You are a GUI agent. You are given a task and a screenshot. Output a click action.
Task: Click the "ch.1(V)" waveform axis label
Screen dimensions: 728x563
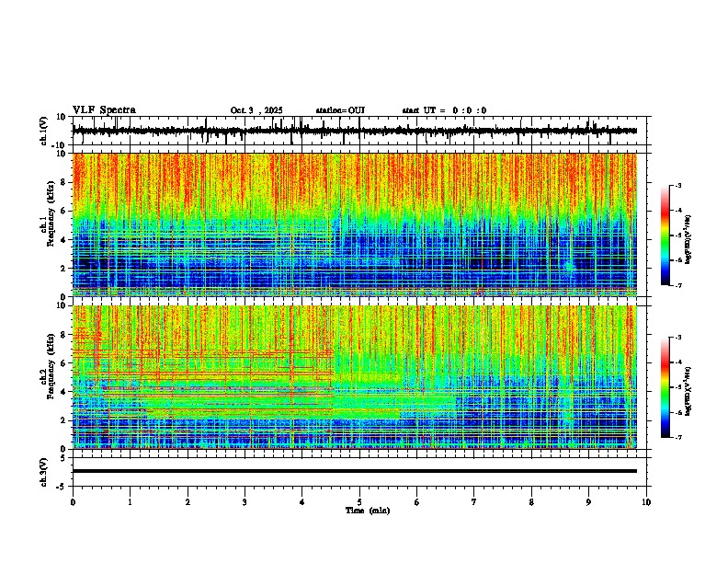point(43,131)
